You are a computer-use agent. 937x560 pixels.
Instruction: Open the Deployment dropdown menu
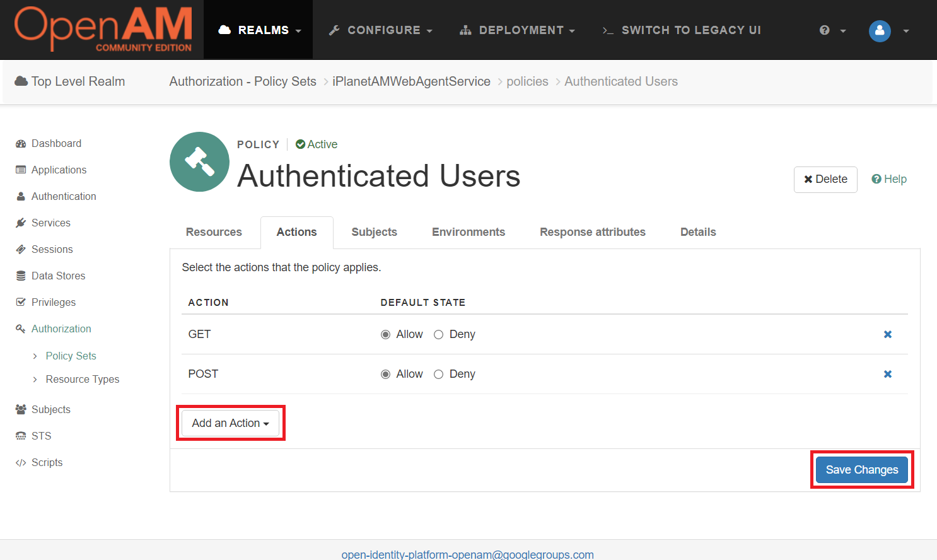518,30
